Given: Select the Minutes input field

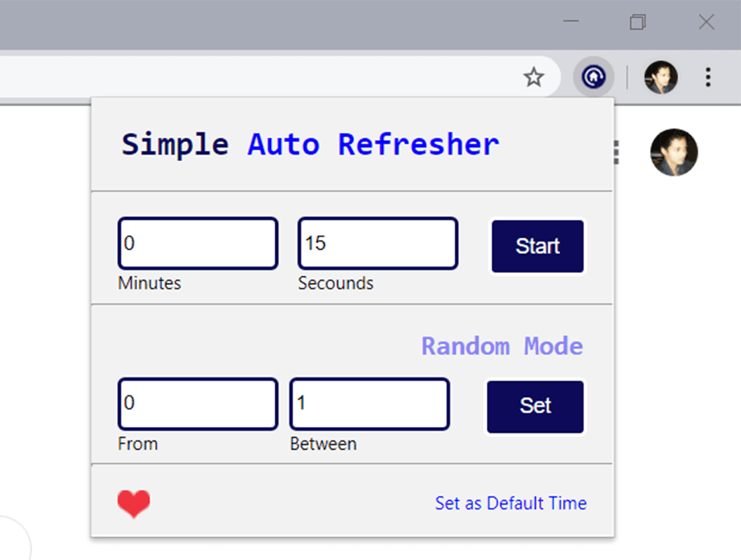Looking at the screenshot, I should point(198,243).
